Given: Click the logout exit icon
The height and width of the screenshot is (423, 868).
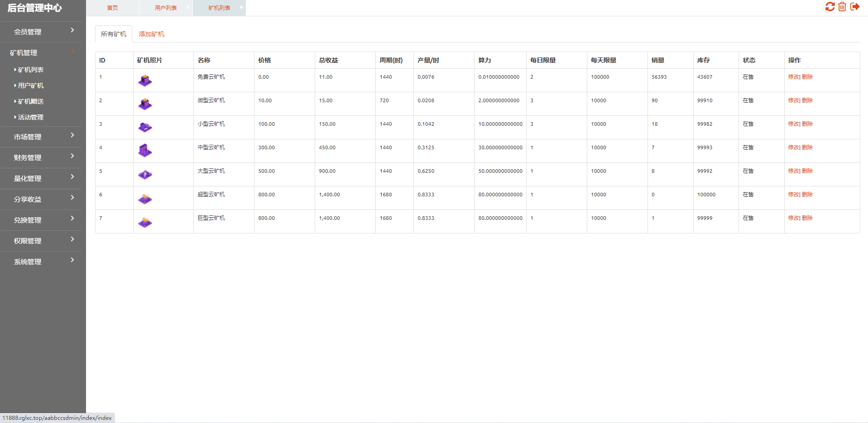Looking at the screenshot, I should tap(854, 7).
